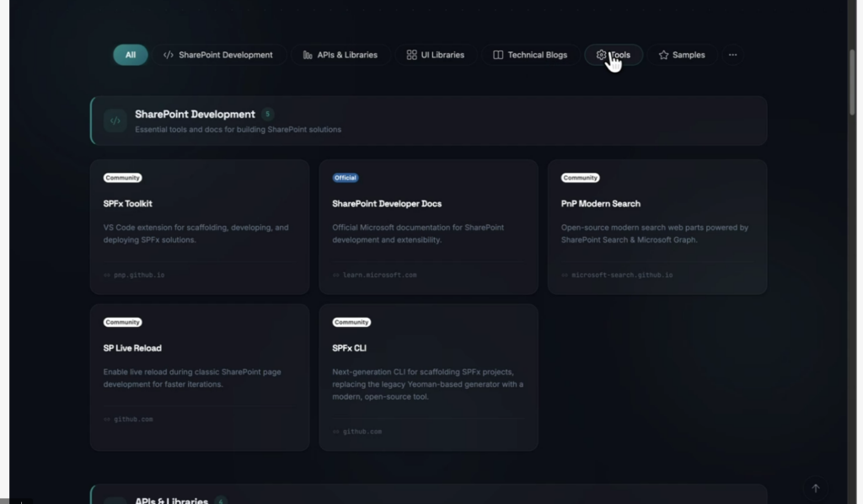The height and width of the screenshot is (504, 863).
Task: Click the SharePoint Development section heading
Action: click(x=195, y=115)
